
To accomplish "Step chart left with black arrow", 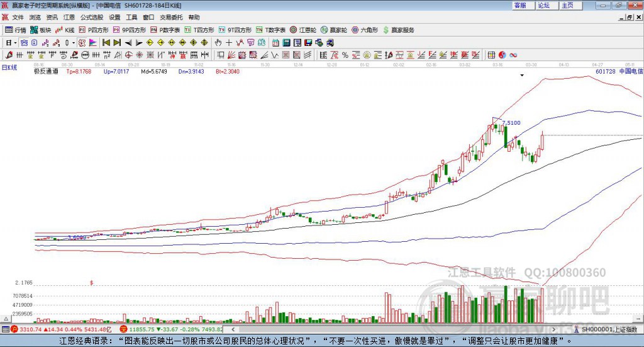I will [x=128, y=43].
